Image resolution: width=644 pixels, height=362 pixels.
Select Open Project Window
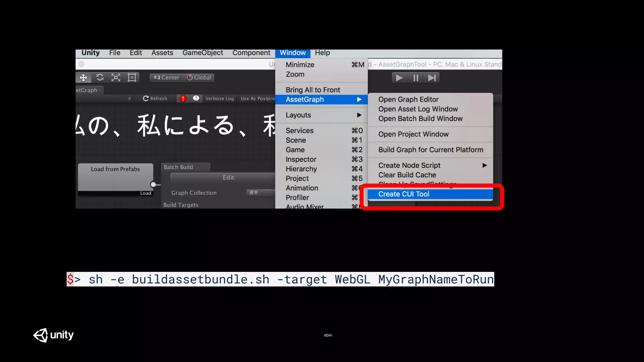click(430, 134)
